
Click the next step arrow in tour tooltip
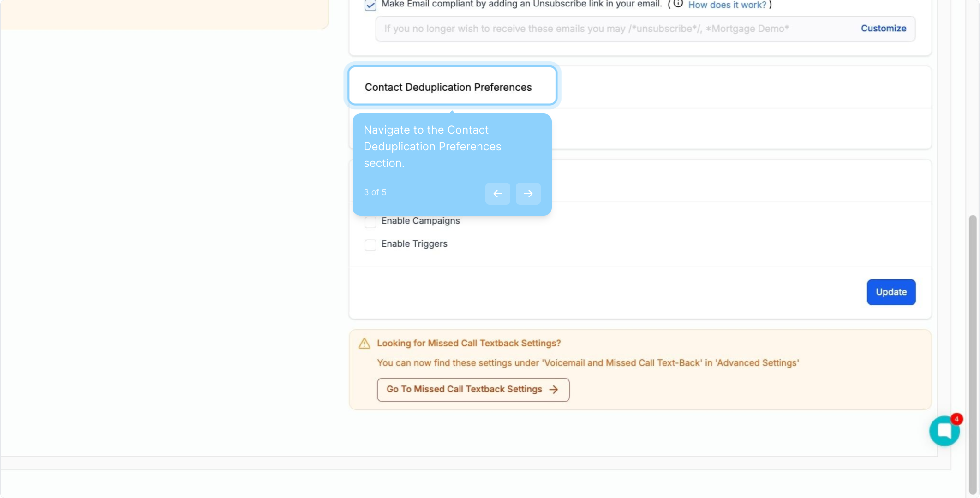tap(528, 194)
